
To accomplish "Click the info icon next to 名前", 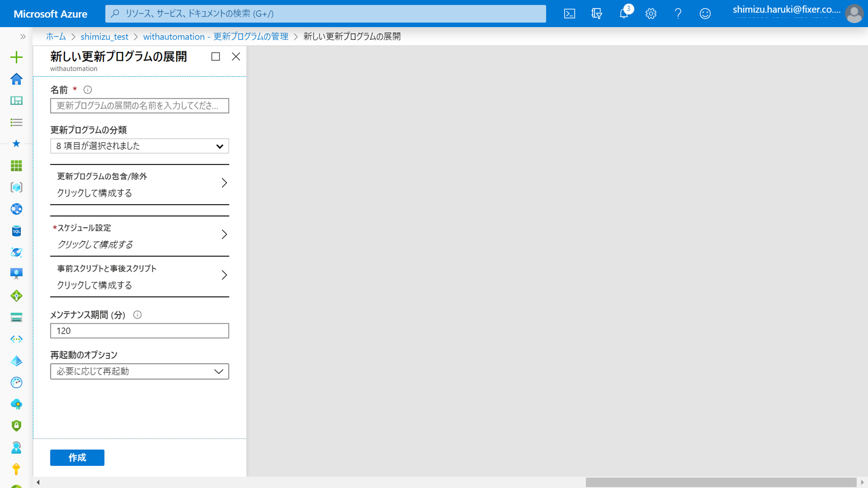I will point(88,90).
